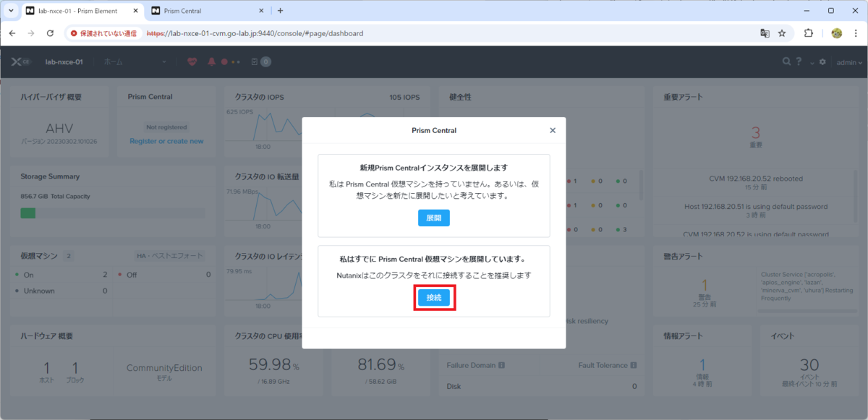Click the AHV hypervisor label
The width and height of the screenshot is (868, 420).
[x=59, y=128]
